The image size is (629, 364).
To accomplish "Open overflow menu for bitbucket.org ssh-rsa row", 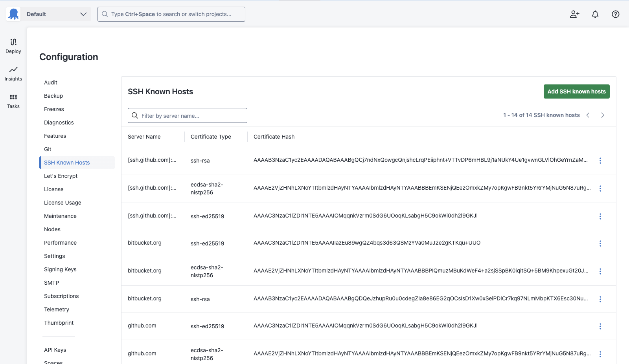I will [x=600, y=299].
